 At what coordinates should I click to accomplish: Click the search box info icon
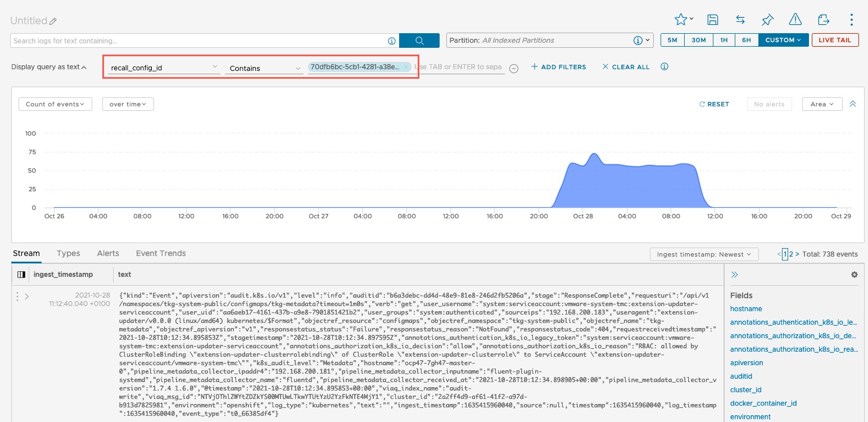point(392,41)
